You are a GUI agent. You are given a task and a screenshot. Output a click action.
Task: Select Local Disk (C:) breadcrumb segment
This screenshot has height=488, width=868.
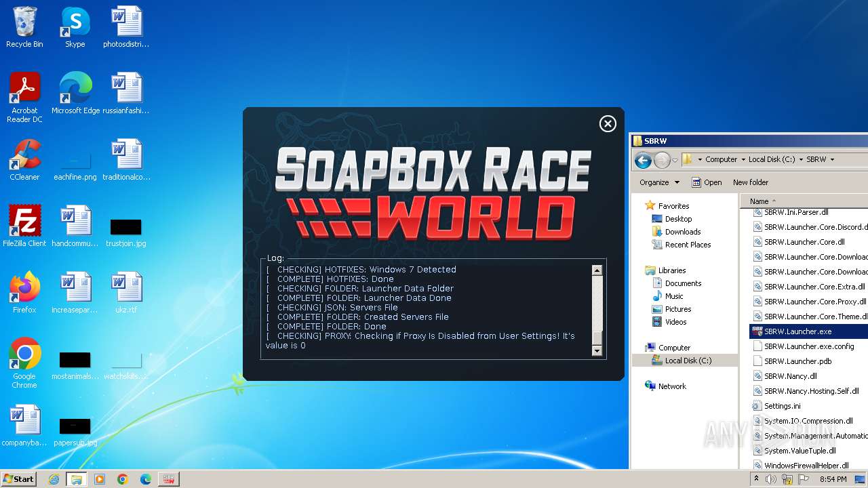[771, 159]
